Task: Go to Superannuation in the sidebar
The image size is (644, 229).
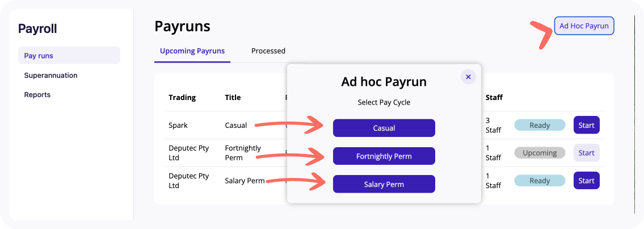Action: [50, 75]
